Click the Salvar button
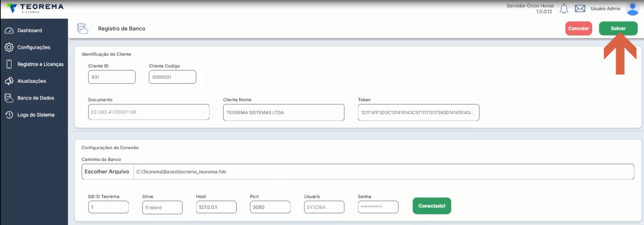Viewport: 644px width, 225px height. [618, 28]
